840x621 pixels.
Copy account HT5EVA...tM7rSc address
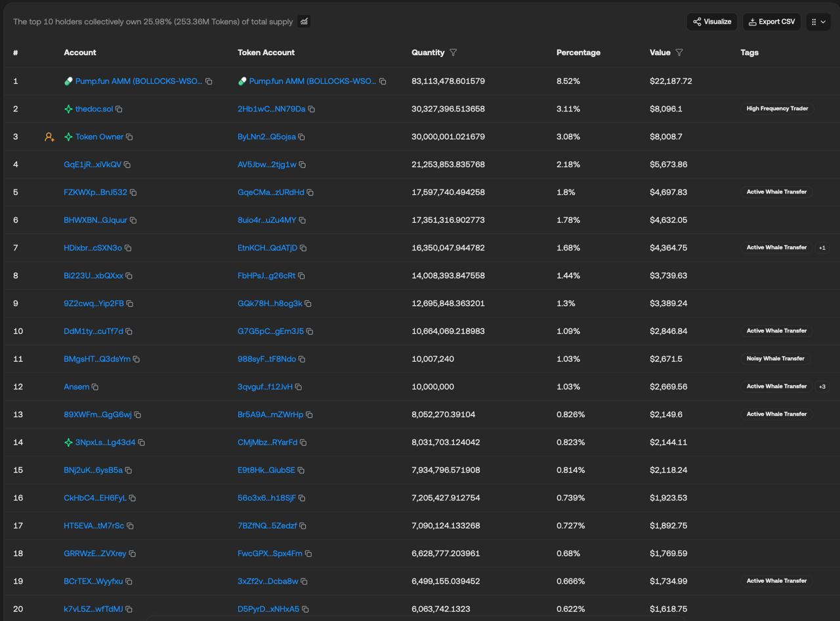[x=130, y=526]
